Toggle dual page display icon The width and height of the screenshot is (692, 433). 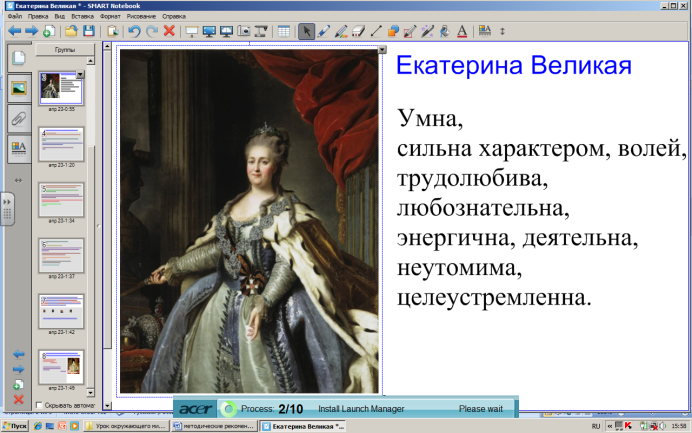[226, 31]
